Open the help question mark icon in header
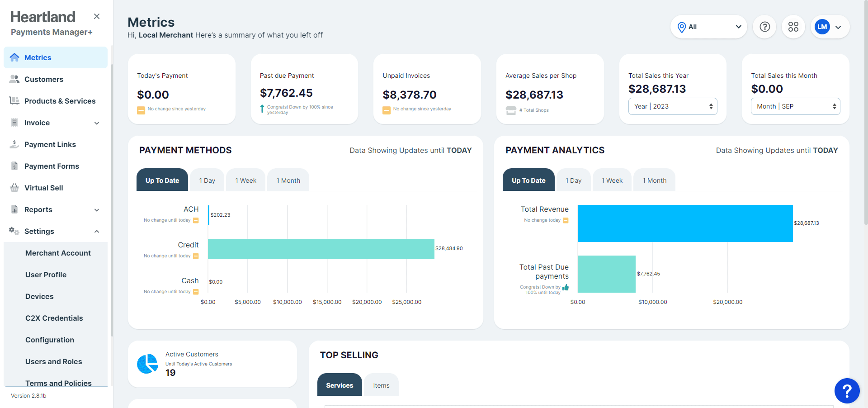Viewport: 868px width, 408px height. pyautogui.click(x=764, y=27)
